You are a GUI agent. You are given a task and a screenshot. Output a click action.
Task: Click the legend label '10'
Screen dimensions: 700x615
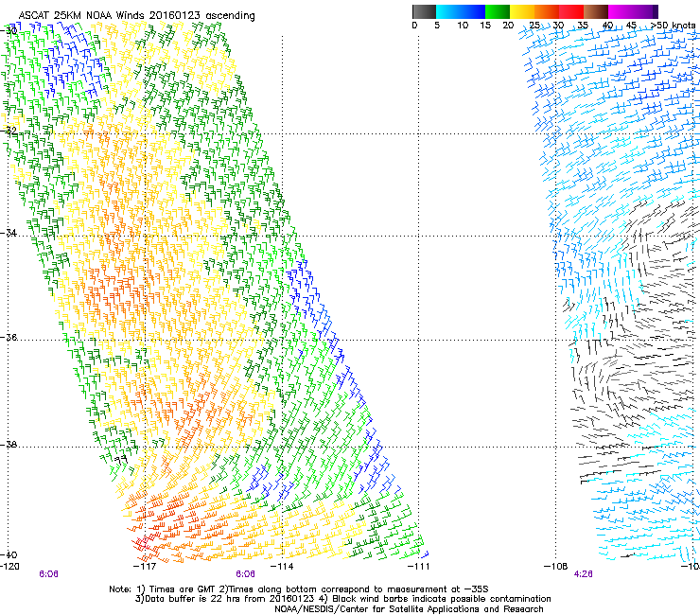(463, 26)
